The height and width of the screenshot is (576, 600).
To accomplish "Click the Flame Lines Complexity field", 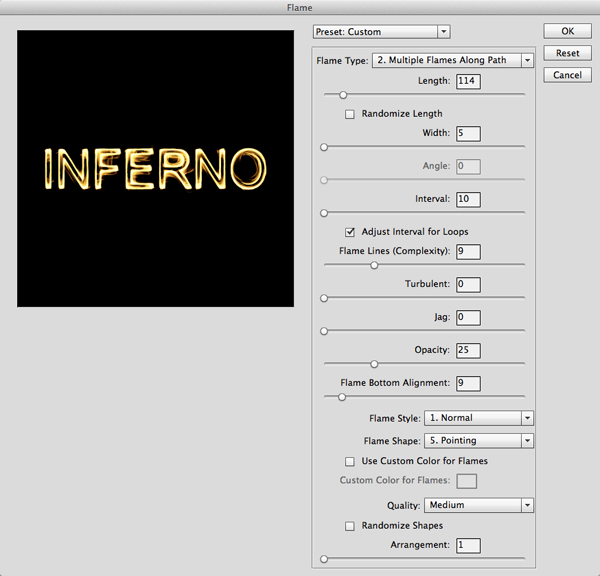I will 468,251.
